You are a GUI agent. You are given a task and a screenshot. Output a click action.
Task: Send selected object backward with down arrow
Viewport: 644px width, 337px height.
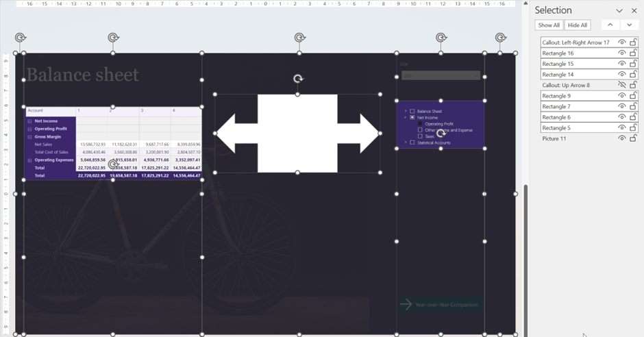coord(629,25)
